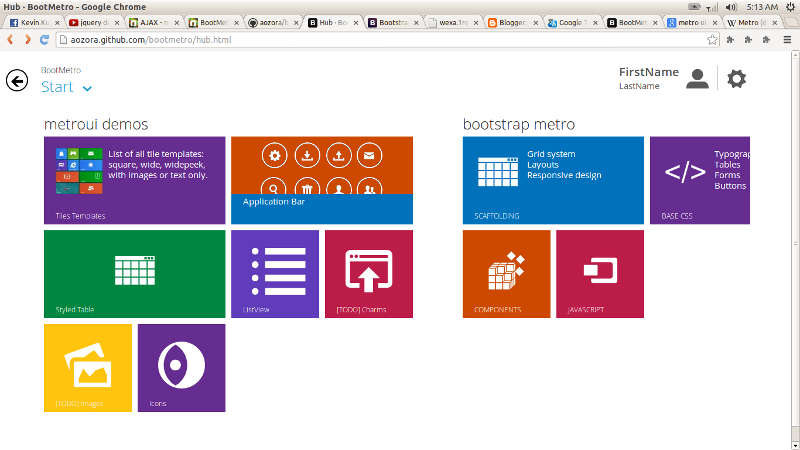This screenshot has width=800, height=450.
Task: Open the Chrome menu hamburger icon
Action: coord(787,40)
